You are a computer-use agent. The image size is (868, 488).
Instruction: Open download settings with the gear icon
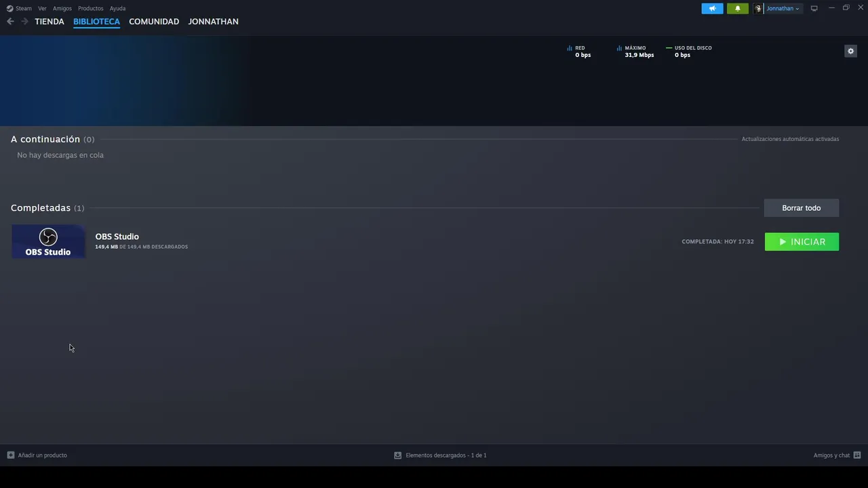[850, 51]
